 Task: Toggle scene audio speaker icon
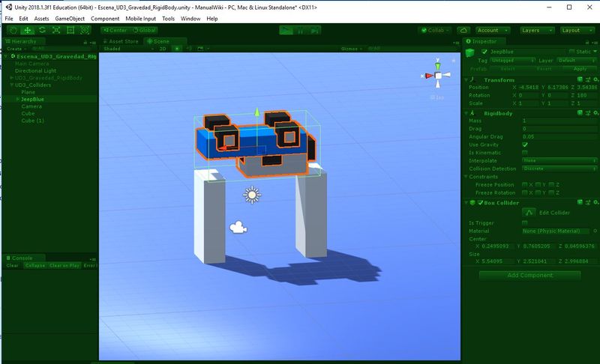click(x=189, y=49)
